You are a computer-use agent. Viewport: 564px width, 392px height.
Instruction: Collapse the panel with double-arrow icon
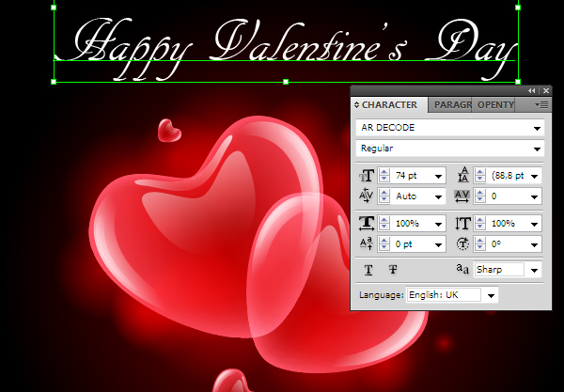(x=533, y=89)
